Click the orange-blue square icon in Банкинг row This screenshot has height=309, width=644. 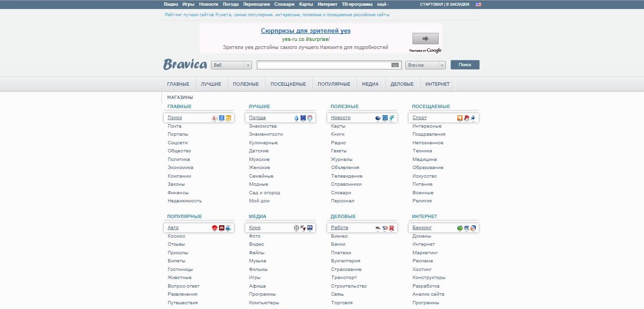(x=473, y=228)
